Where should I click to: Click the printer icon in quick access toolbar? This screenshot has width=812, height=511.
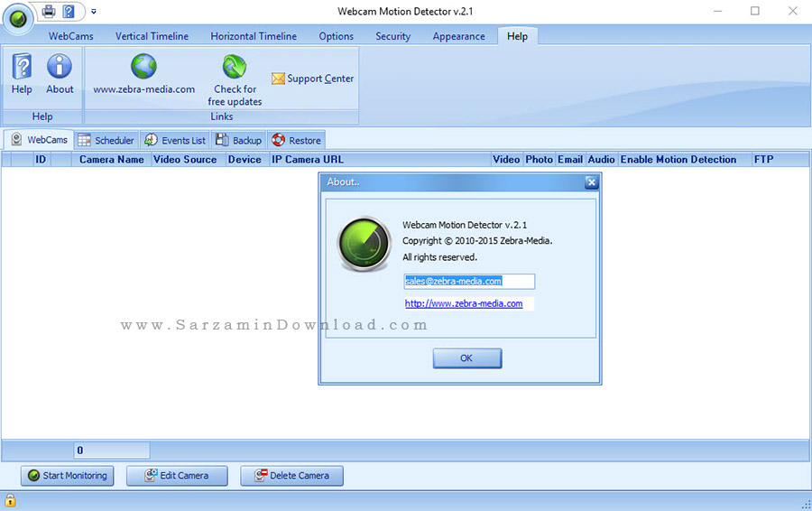click(x=49, y=11)
